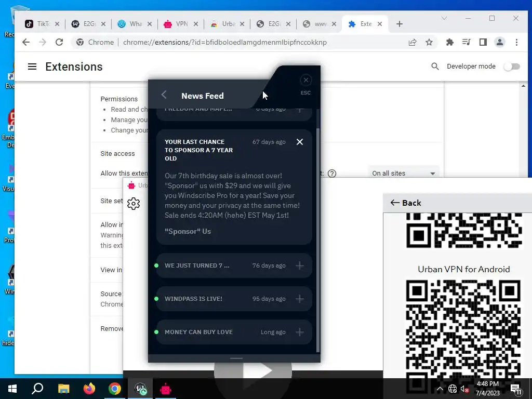Click the muted volume tray icon

point(464,389)
